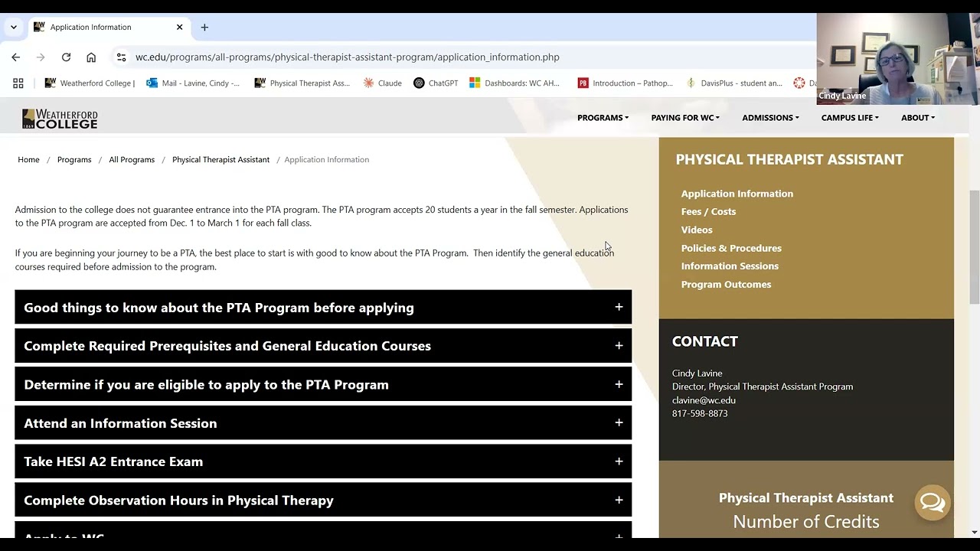Click the browser forward arrow
The image size is (980, 551).
coord(41,57)
